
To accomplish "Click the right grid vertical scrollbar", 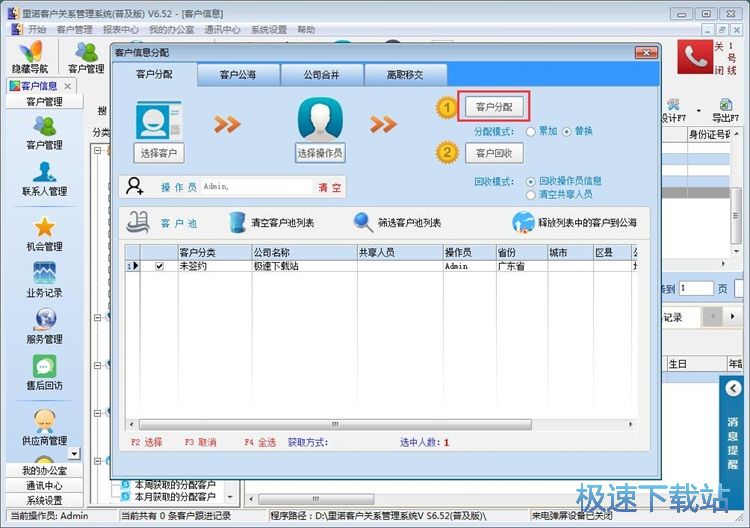I will click(736, 216).
